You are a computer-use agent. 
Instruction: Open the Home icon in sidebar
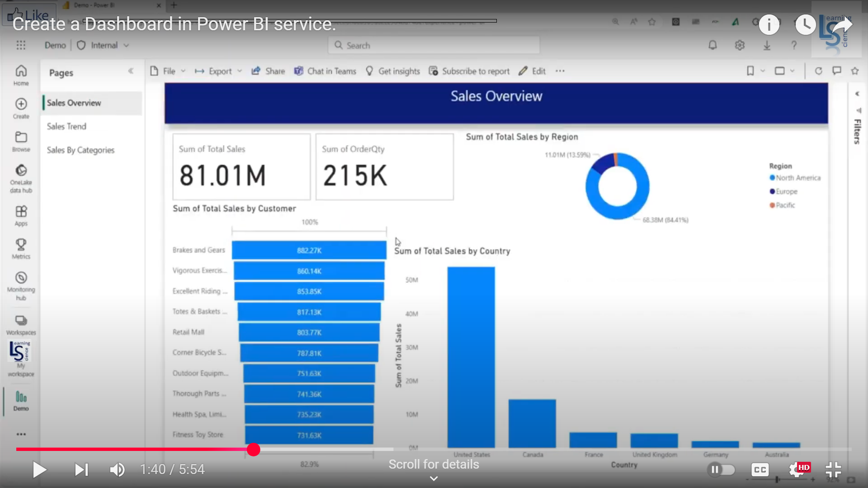[21, 75]
